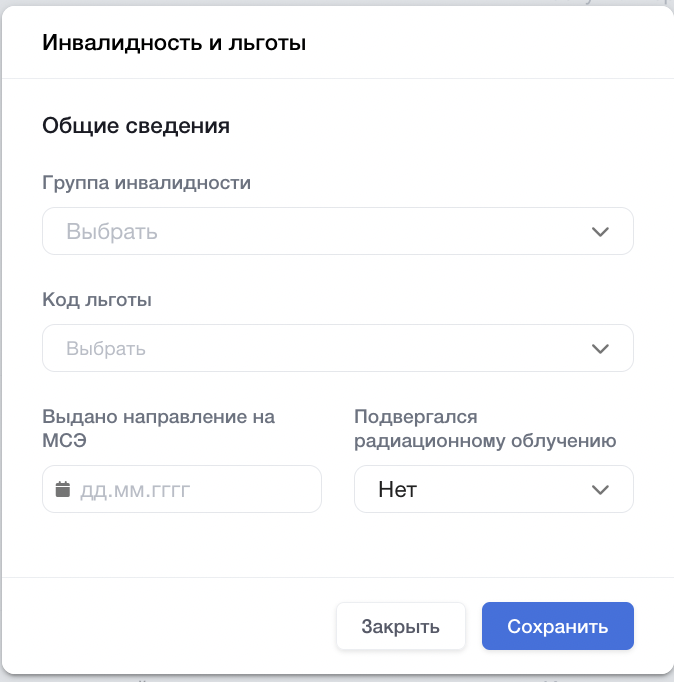
Task: Select the Нет value in radiation field
Action: pos(397,490)
